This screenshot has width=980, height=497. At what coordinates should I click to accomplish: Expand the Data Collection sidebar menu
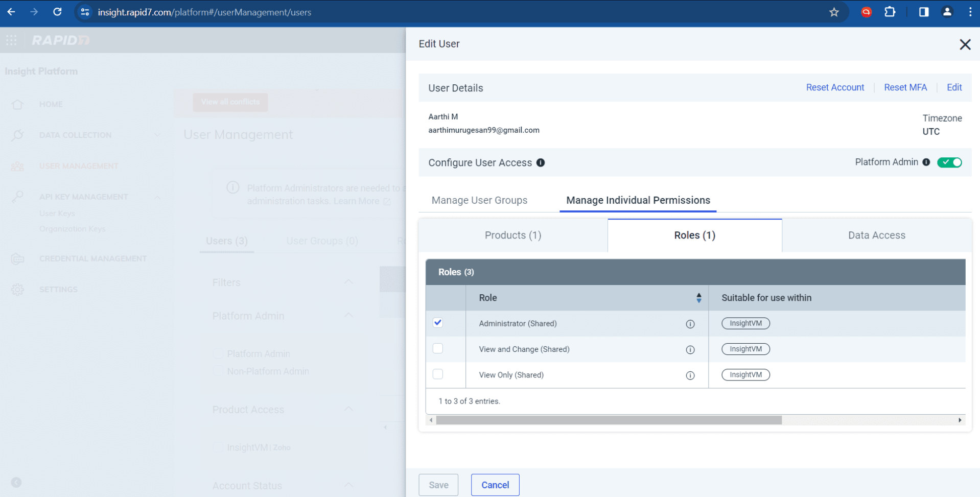click(157, 135)
